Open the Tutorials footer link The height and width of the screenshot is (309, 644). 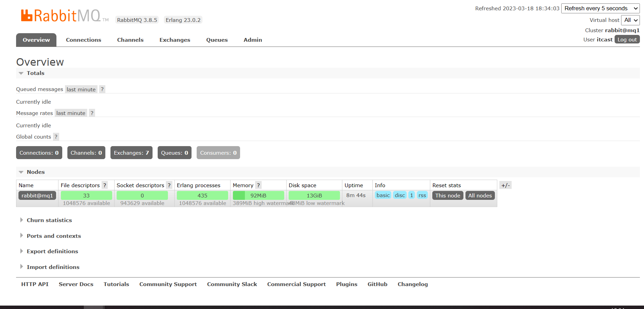[116, 284]
